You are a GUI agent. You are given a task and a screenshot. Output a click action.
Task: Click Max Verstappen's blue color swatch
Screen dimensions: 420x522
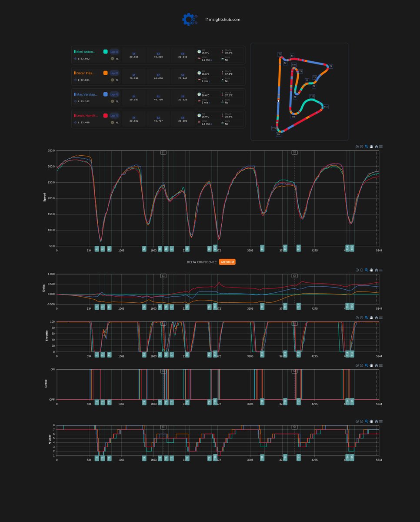(106, 94)
